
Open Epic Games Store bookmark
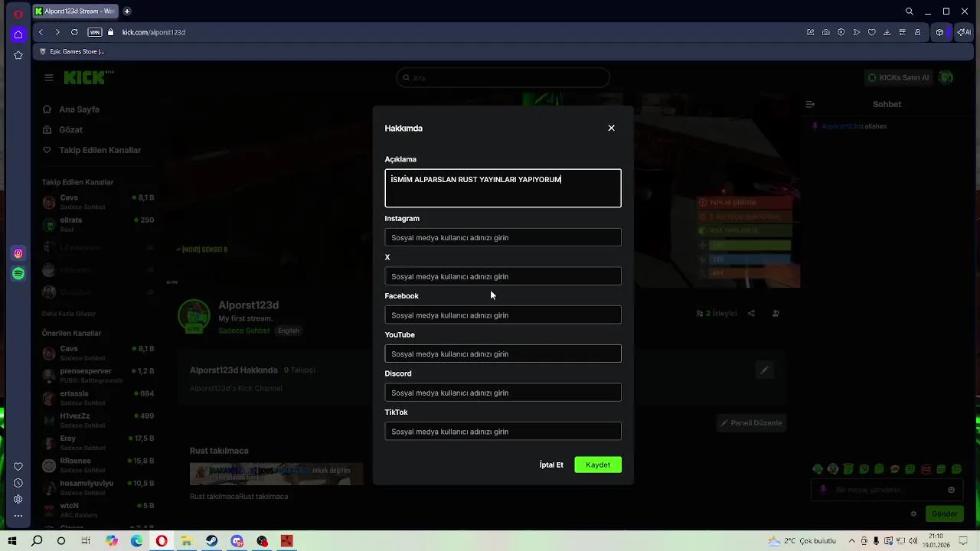coord(72,51)
